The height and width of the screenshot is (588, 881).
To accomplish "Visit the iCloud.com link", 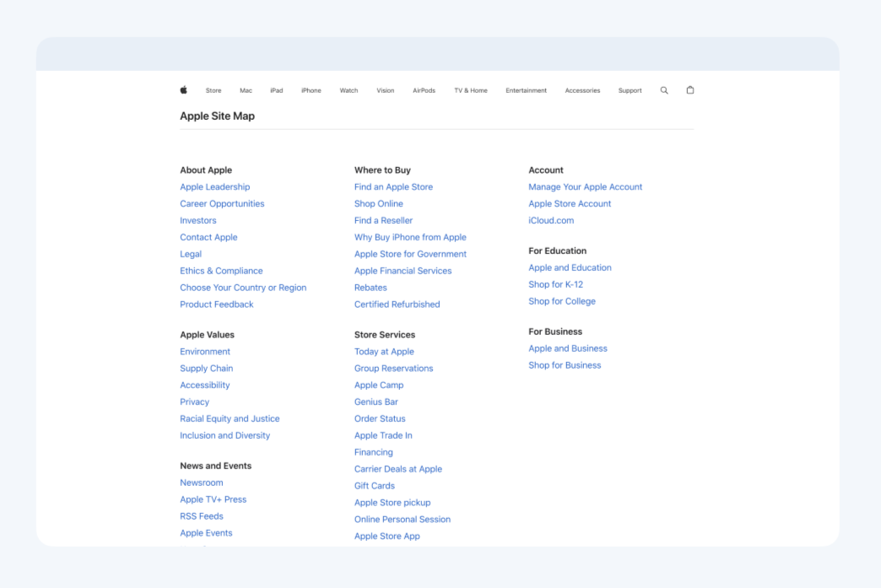I will coord(551,221).
